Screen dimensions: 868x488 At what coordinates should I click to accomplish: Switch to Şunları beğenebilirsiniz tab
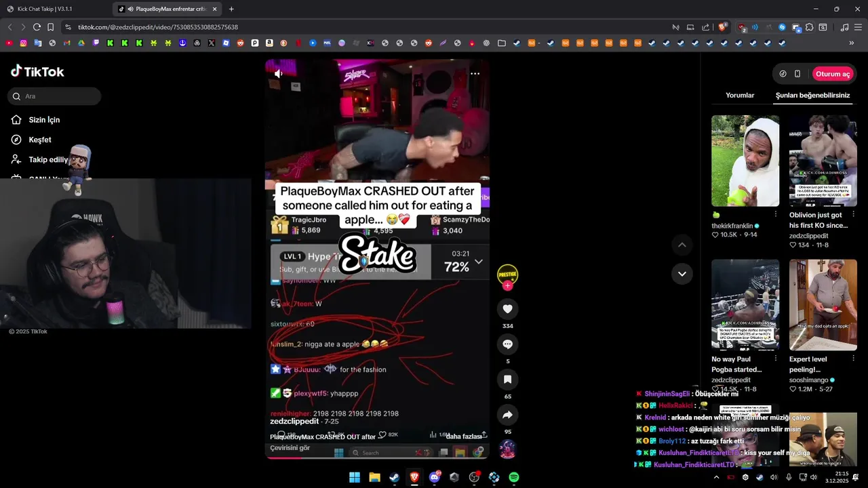(x=812, y=96)
